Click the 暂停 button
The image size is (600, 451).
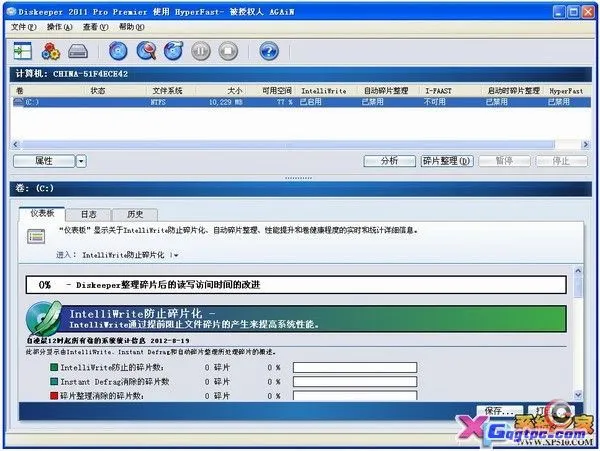pos(504,161)
